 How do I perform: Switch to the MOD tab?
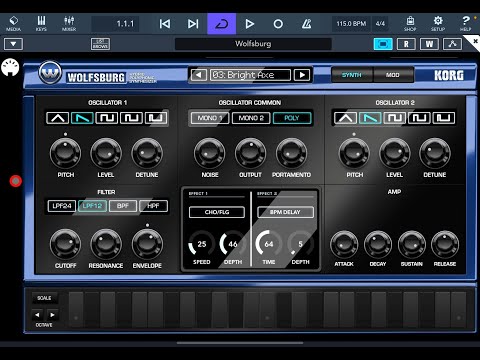coord(393,75)
